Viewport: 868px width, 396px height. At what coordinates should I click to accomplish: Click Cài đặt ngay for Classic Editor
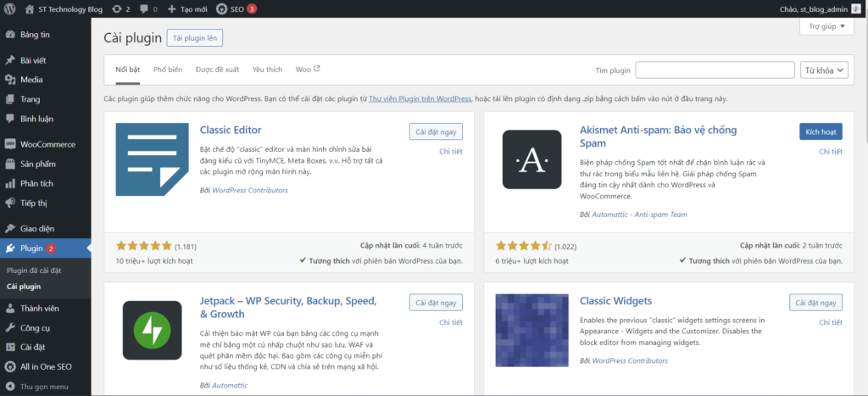(435, 131)
